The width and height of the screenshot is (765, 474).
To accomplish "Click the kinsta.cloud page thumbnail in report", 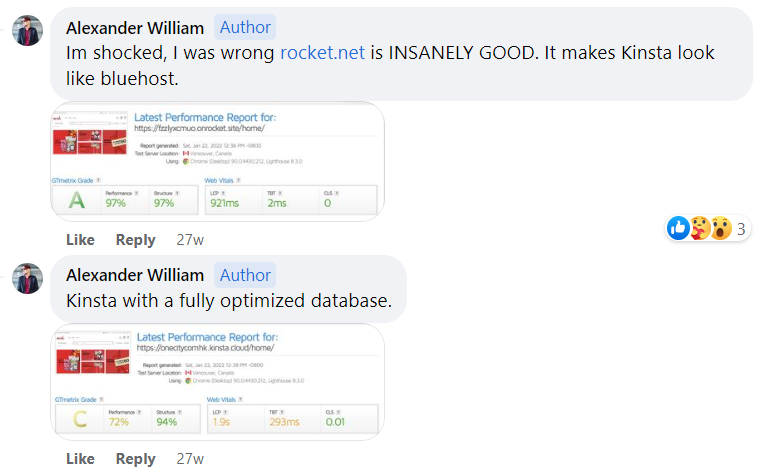I will pyautogui.click(x=93, y=354).
